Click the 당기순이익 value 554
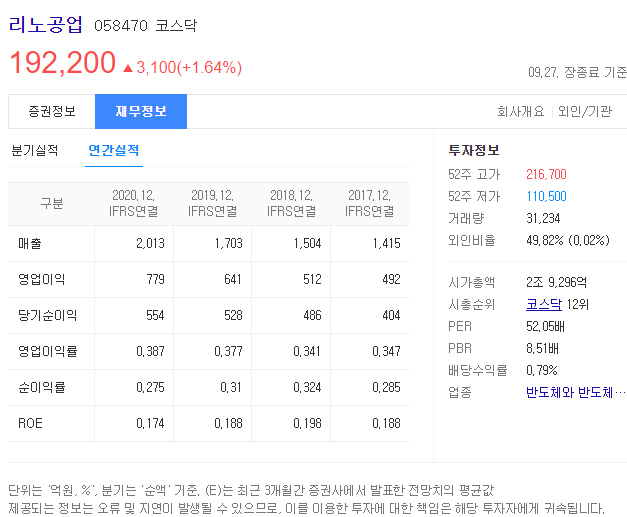The image size is (627, 517). coord(155,315)
